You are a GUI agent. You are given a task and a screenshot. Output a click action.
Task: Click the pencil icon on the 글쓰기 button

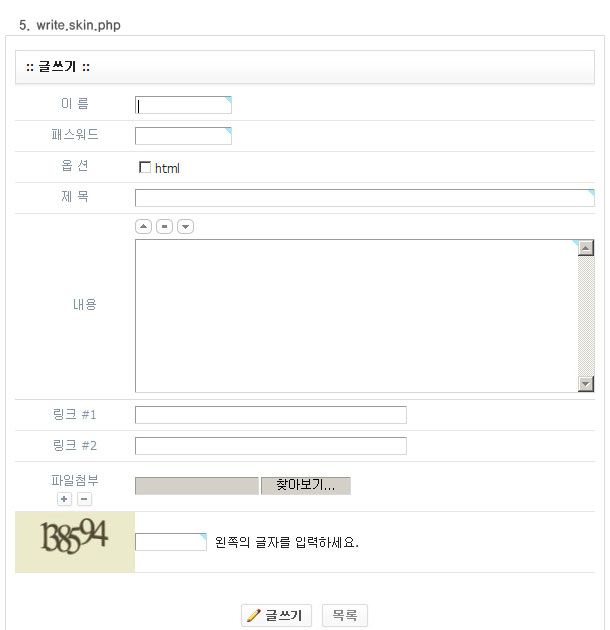point(253,615)
